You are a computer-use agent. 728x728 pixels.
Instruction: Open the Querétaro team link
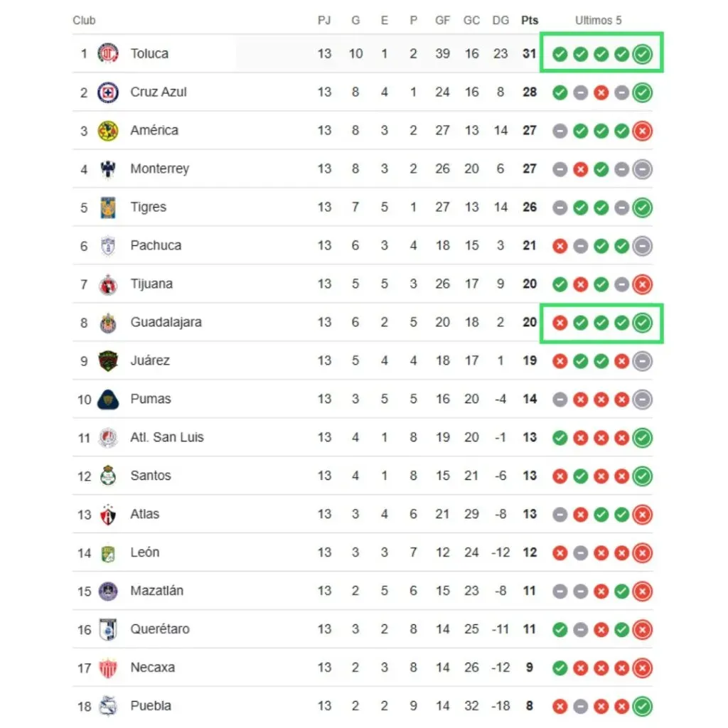tap(161, 629)
